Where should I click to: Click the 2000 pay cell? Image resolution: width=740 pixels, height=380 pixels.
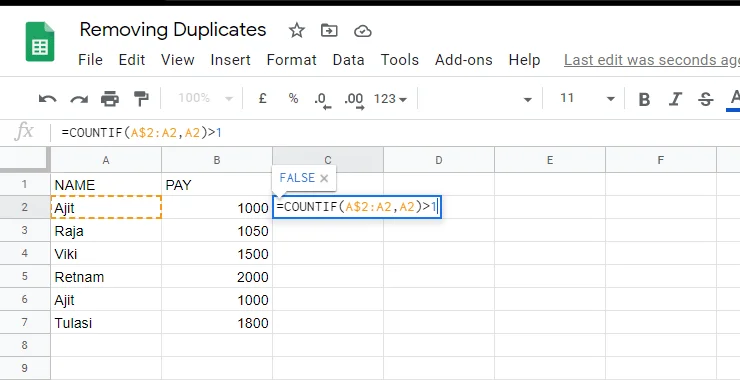click(x=217, y=277)
